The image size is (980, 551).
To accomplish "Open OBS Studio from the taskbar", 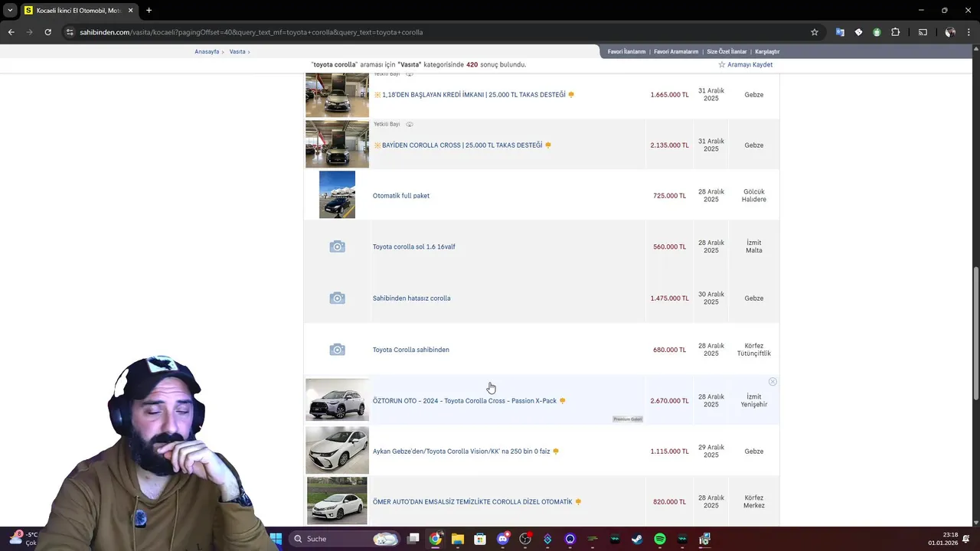I will click(525, 539).
